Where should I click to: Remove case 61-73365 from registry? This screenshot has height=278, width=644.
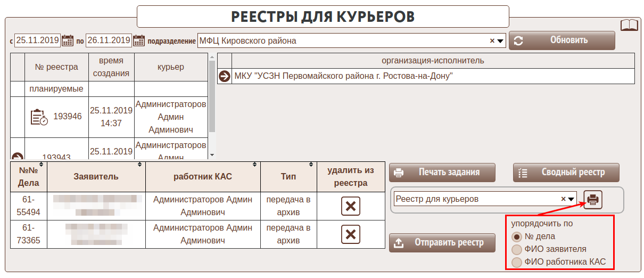pyautogui.click(x=350, y=234)
